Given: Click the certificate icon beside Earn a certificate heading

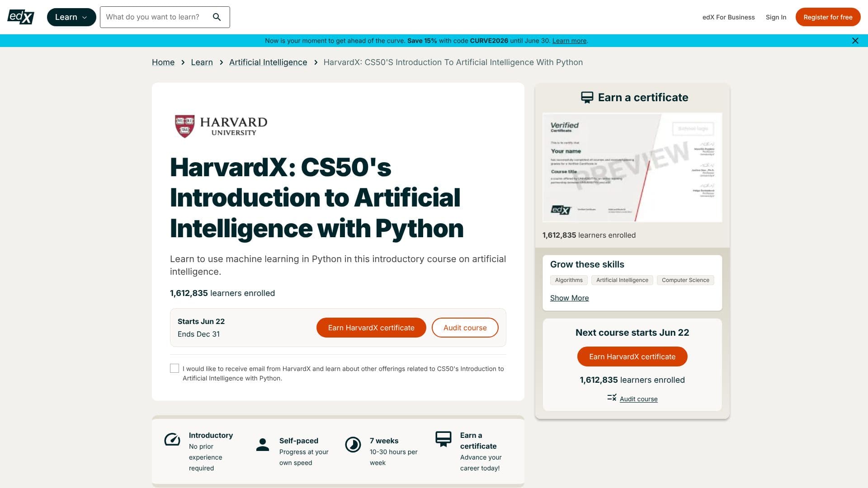Looking at the screenshot, I should [x=587, y=98].
